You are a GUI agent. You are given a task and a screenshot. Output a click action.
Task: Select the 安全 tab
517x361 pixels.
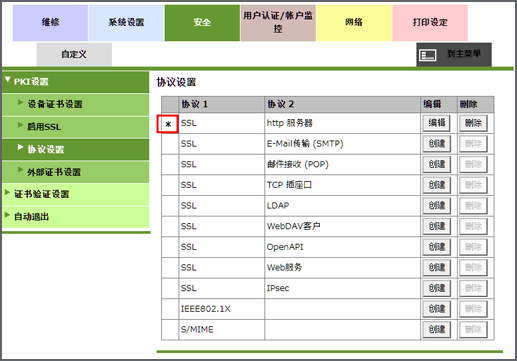(202, 23)
